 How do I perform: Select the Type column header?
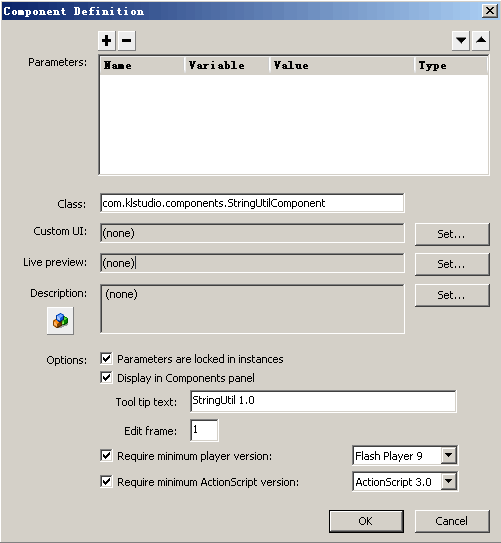coord(451,65)
